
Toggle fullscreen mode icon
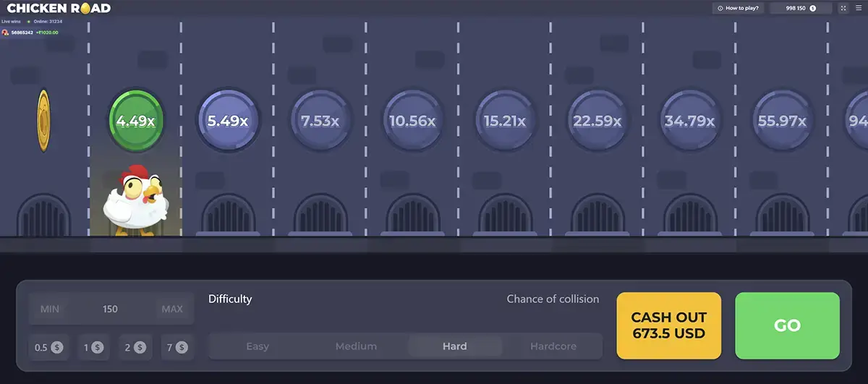pos(843,8)
